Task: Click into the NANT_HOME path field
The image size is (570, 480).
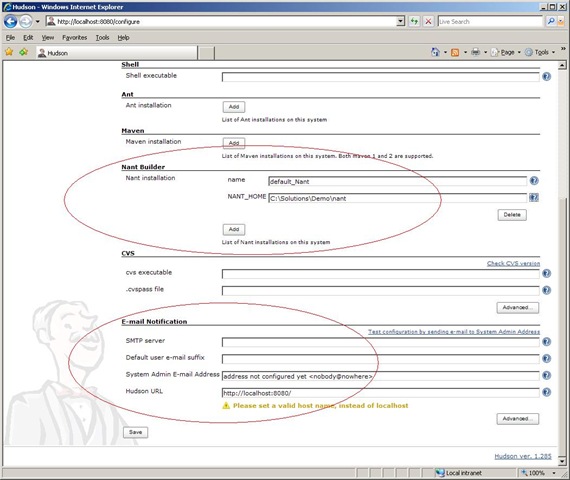Action: click(397, 198)
